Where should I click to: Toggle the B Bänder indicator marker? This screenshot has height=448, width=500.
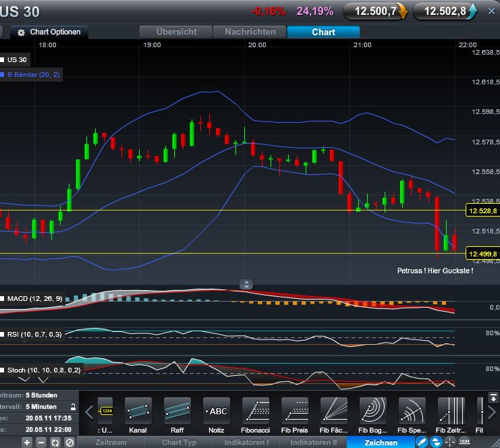tap(3, 75)
